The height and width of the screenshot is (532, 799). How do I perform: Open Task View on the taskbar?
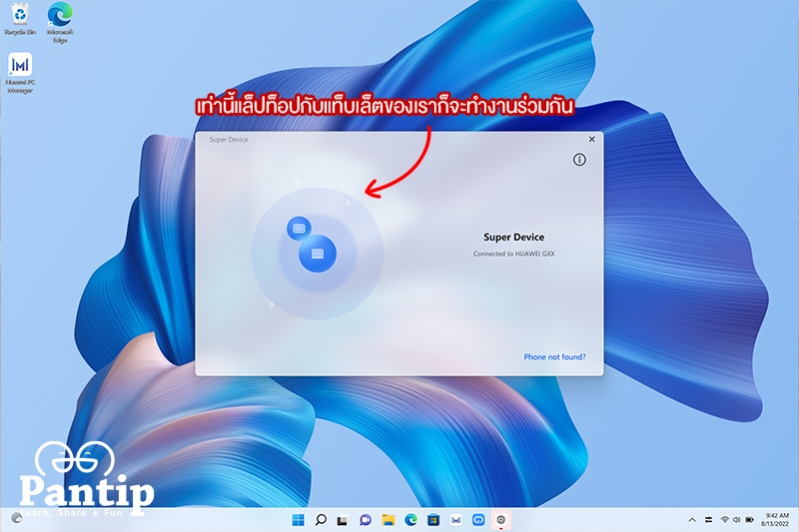343,520
